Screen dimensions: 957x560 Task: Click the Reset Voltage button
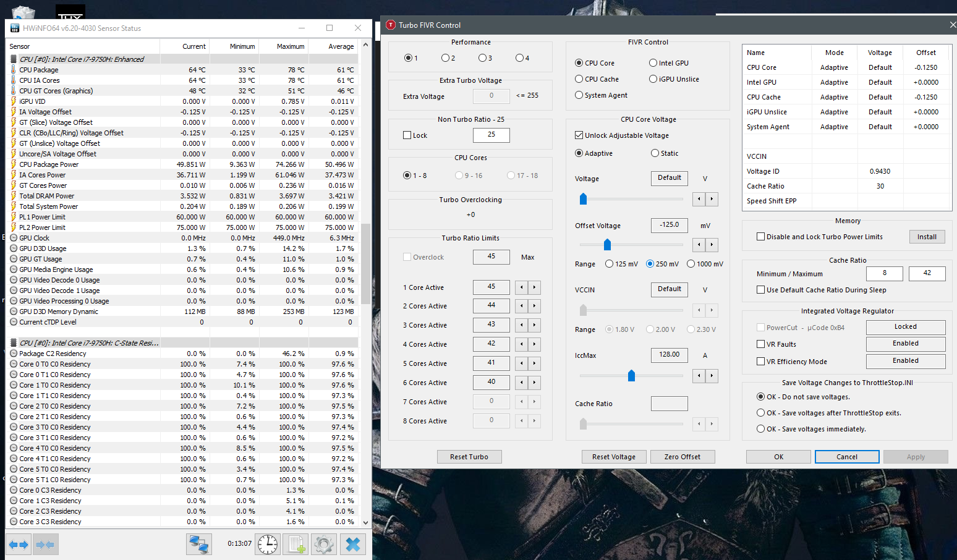point(614,457)
